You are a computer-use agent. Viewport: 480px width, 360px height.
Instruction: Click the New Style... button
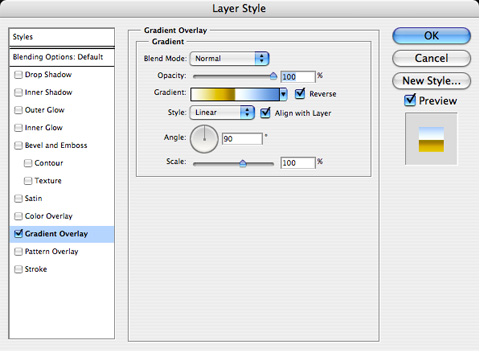point(431,81)
